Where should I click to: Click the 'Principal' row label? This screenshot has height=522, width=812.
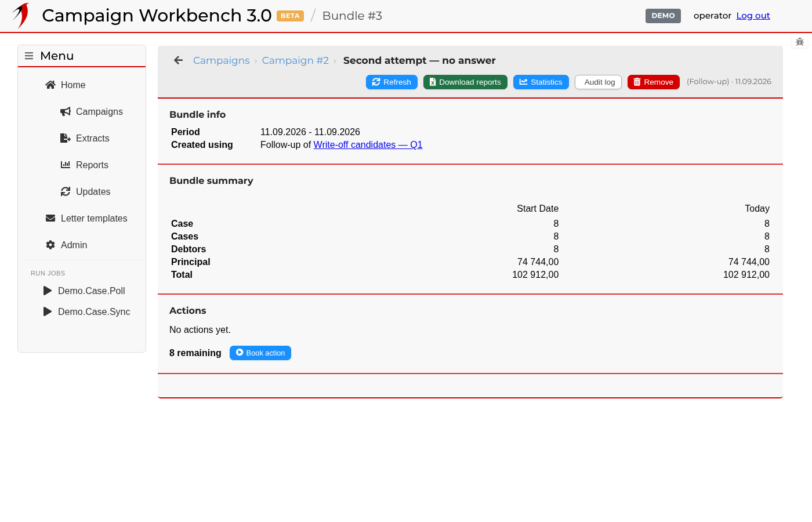191,262
